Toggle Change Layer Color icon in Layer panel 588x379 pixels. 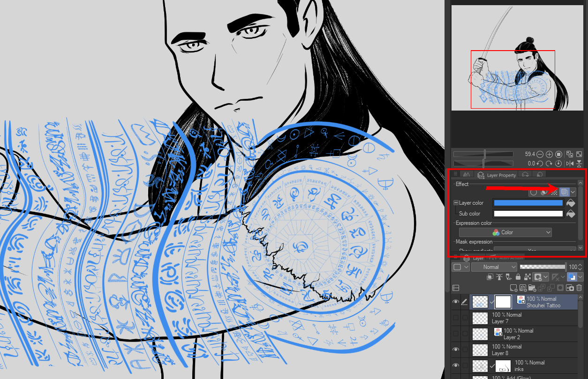(x=572, y=277)
